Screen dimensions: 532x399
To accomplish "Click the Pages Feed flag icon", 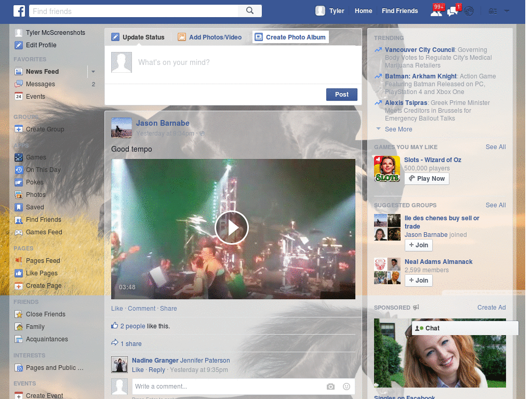I will [x=19, y=261].
